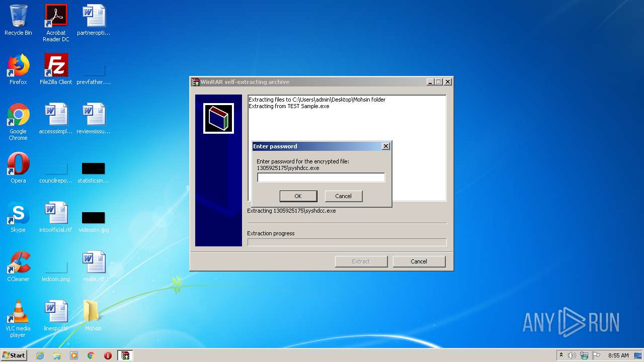
Task: Open the Mohsin folder on desktop
Action: click(94, 316)
